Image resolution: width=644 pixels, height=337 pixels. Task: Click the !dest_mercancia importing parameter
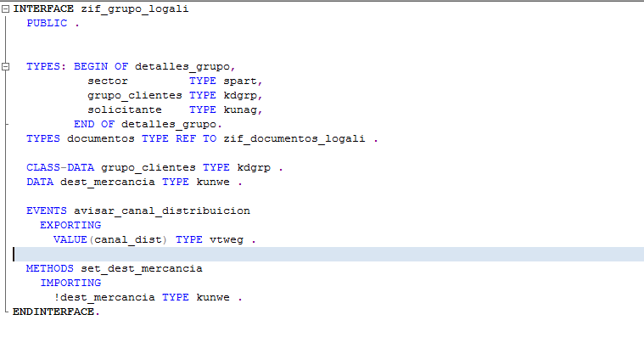pos(104,298)
